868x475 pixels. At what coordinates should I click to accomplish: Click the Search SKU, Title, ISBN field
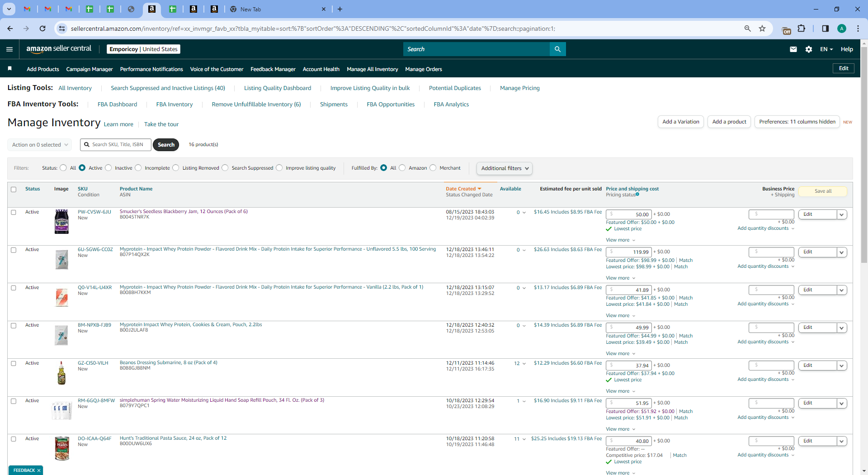point(116,145)
